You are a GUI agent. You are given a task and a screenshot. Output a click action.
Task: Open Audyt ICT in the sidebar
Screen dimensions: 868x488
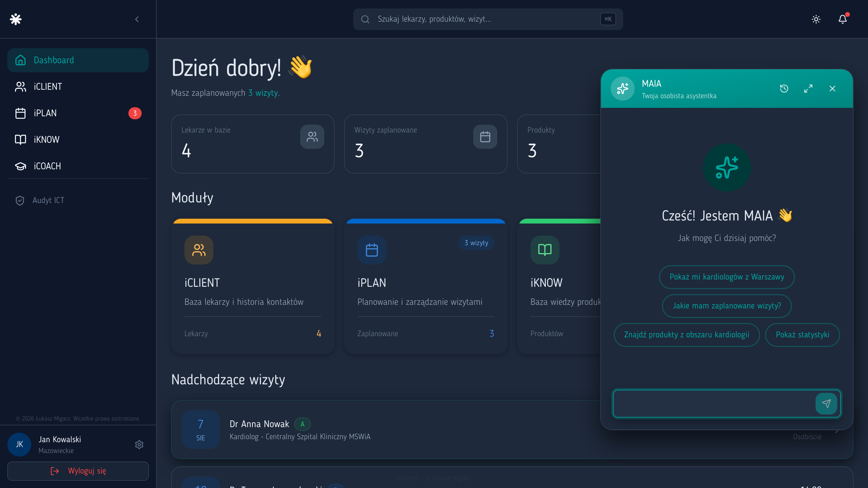78,200
